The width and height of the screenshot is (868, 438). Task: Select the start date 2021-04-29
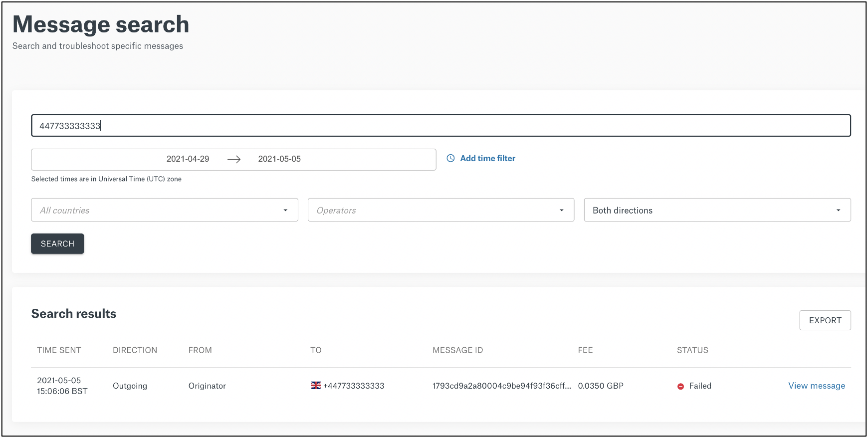pyautogui.click(x=188, y=159)
